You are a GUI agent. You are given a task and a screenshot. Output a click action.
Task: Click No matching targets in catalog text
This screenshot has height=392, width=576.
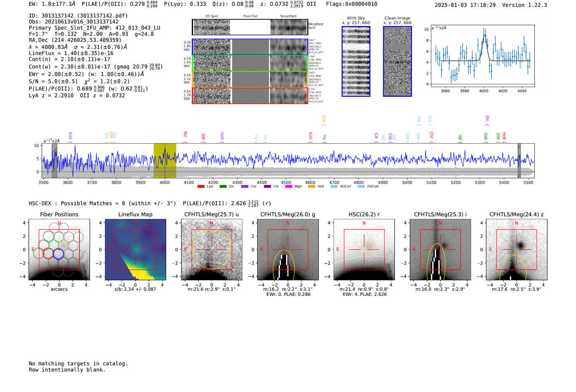pos(78,364)
